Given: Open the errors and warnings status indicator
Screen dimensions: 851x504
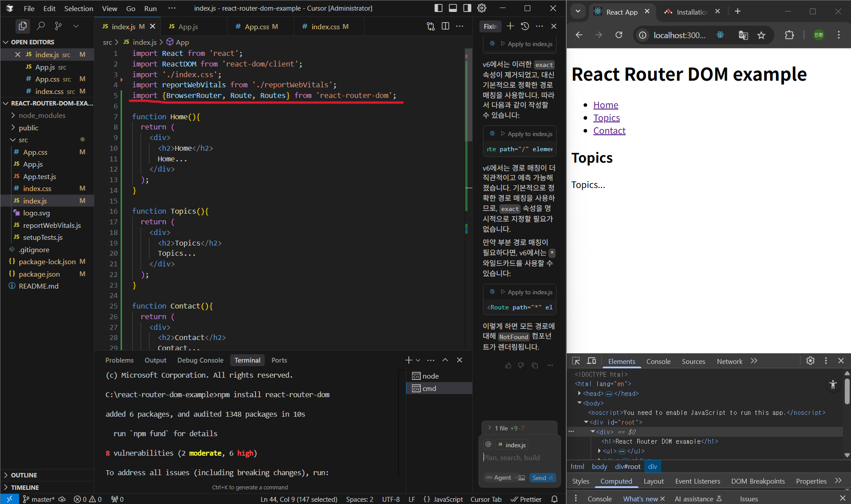Looking at the screenshot, I should [88, 499].
